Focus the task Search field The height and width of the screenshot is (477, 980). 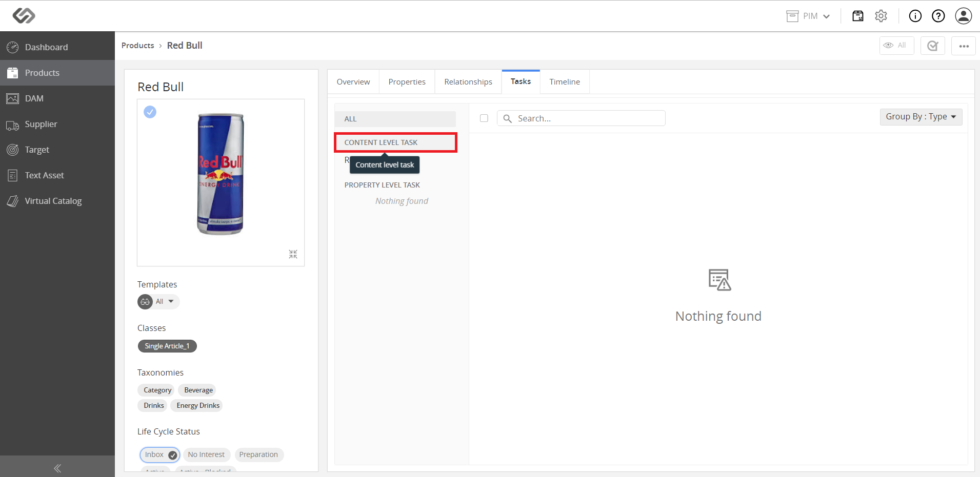click(581, 118)
